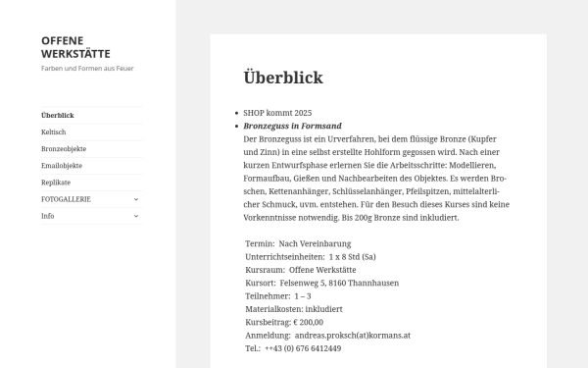Navigate to Replikate

[x=56, y=183]
